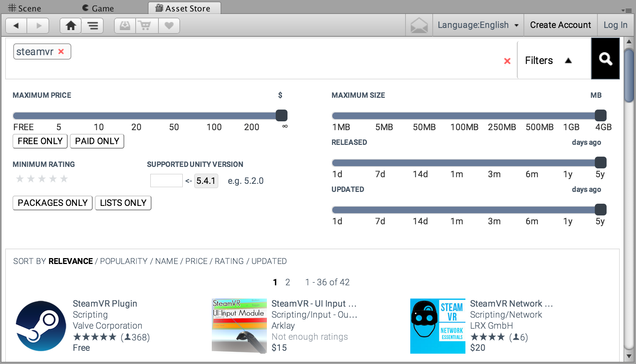Go to results page 2
Screen dimensions: 636x364
pyautogui.click(x=287, y=282)
